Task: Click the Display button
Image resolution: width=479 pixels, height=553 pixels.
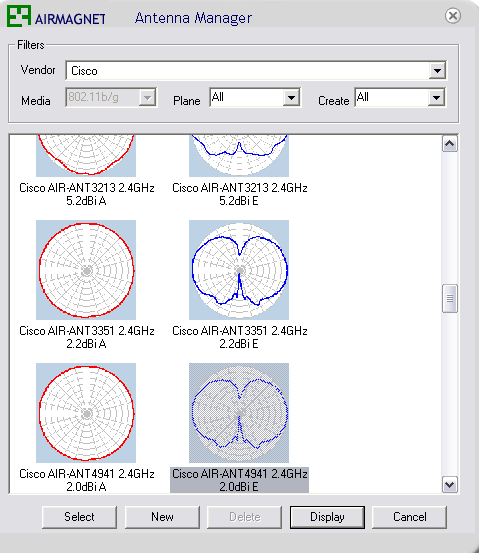Action: coord(327,517)
